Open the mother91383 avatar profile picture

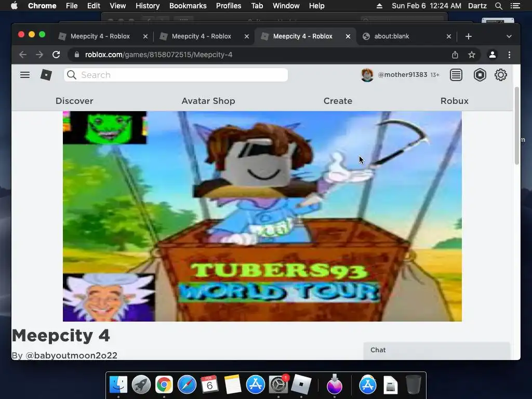pos(367,75)
